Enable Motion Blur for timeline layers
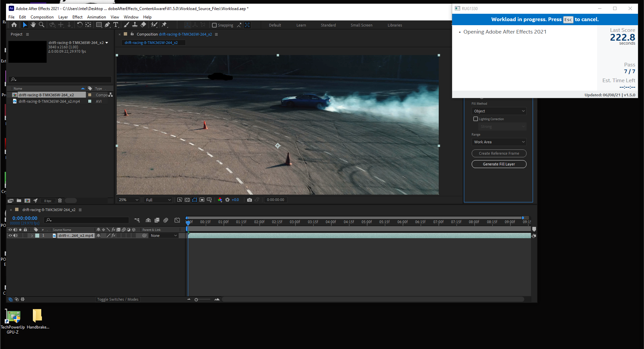Viewport: 644px width, 349px height. tap(166, 220)
